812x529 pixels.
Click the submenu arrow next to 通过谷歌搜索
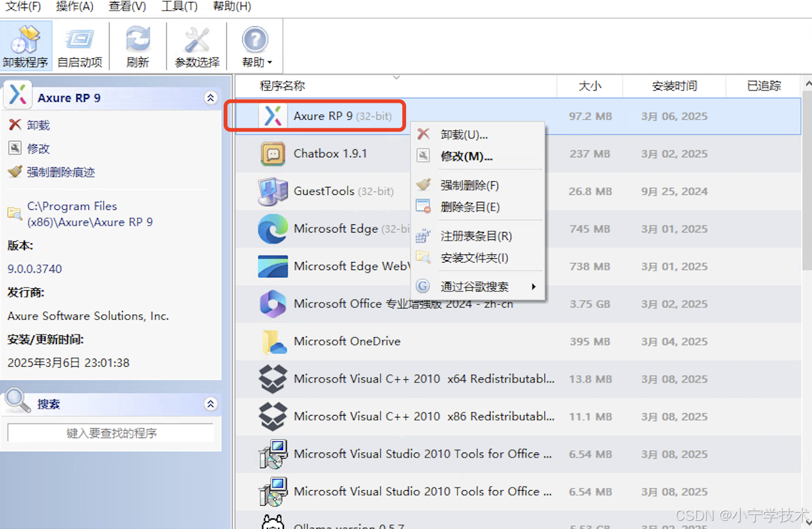[x=534, y=286]
